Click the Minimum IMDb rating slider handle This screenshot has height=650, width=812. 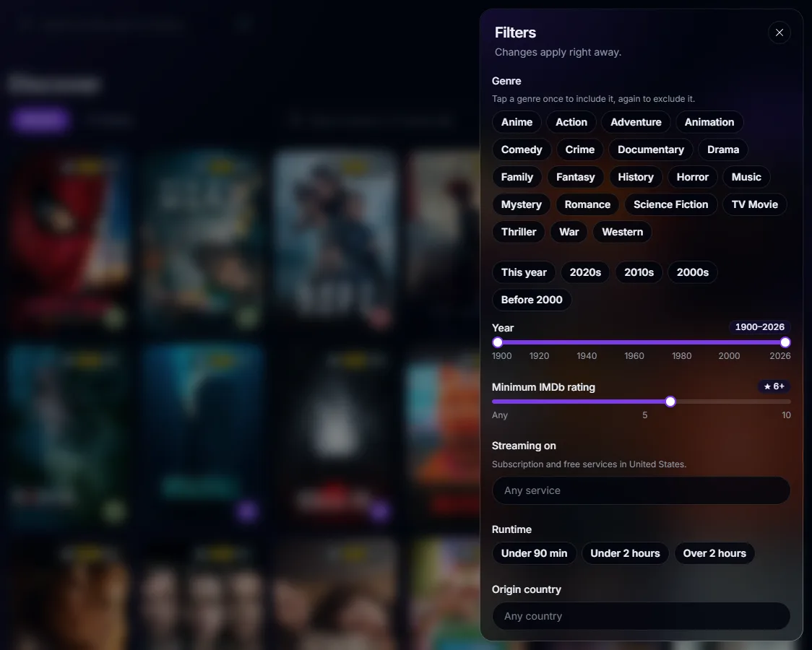point(670,402)
